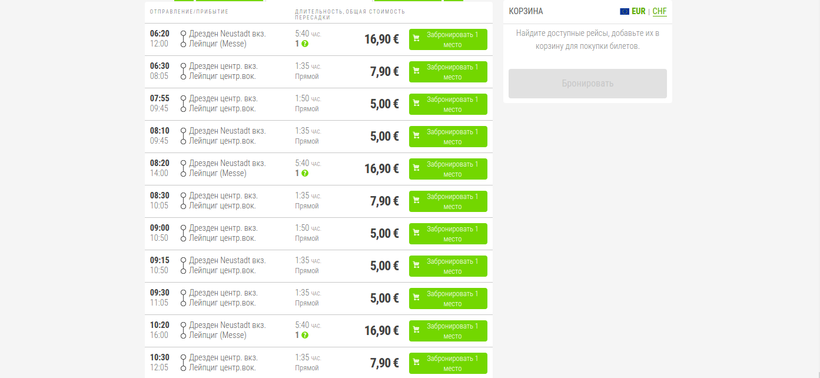Screen dimensions: 820x378
Task: Click the greyed-out Бронировать button in the basket
Action: pyautogui.click(x=588, y=84)
